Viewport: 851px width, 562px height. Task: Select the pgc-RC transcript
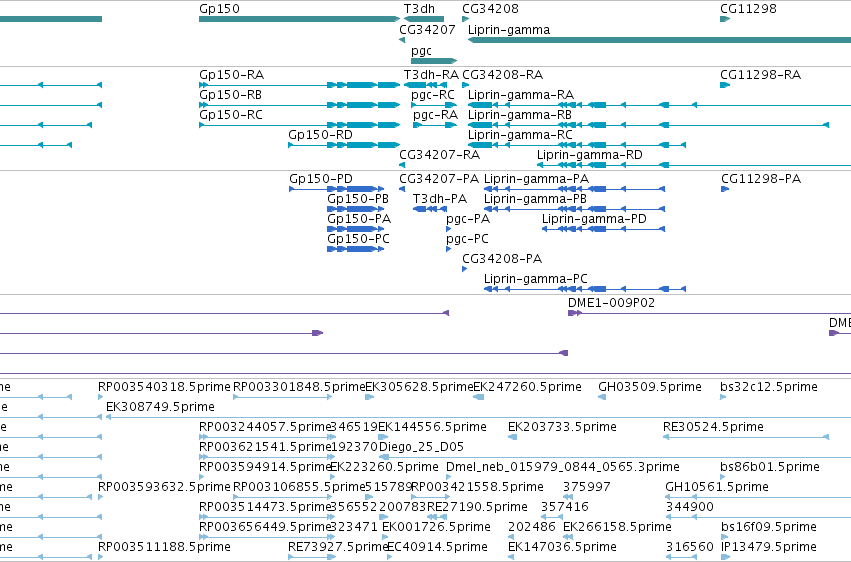tap(434, 105)
